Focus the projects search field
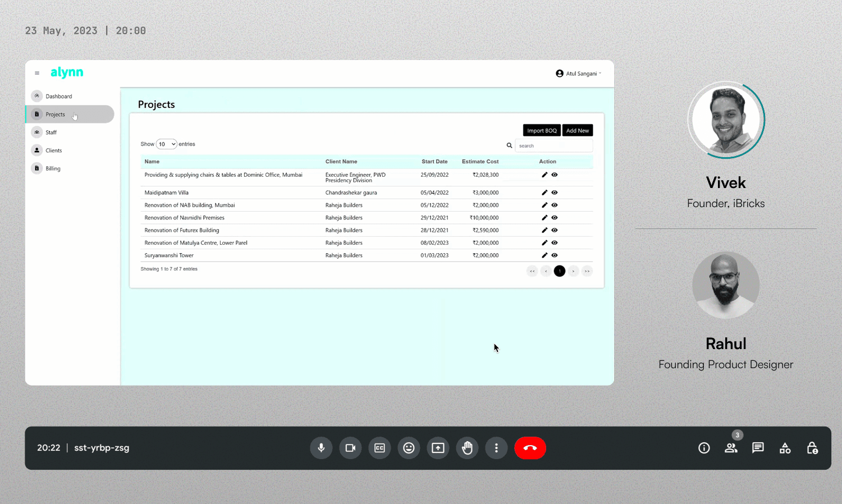Image resolution: width=842 pixels, height=504 pixels. (x=553, y=145)
